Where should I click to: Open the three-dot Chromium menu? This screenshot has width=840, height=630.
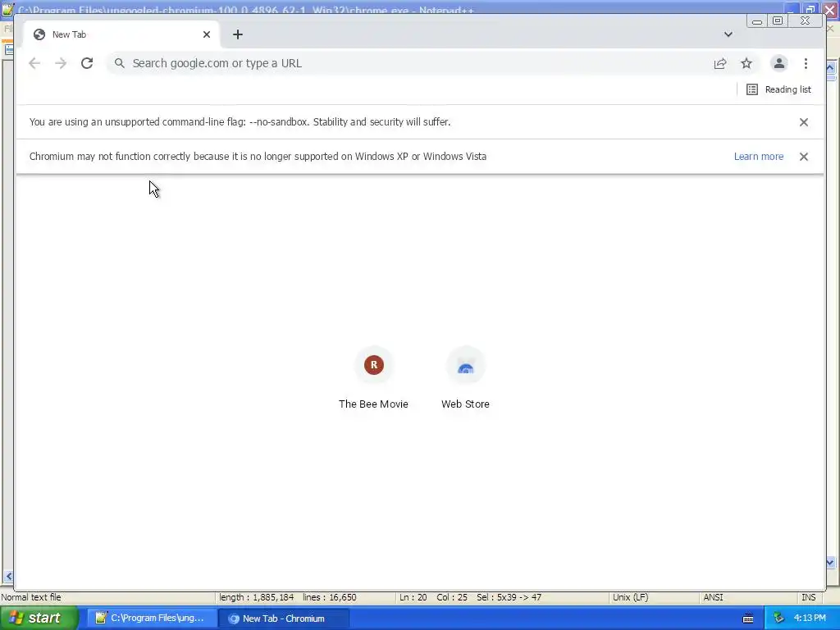point(806,63)
